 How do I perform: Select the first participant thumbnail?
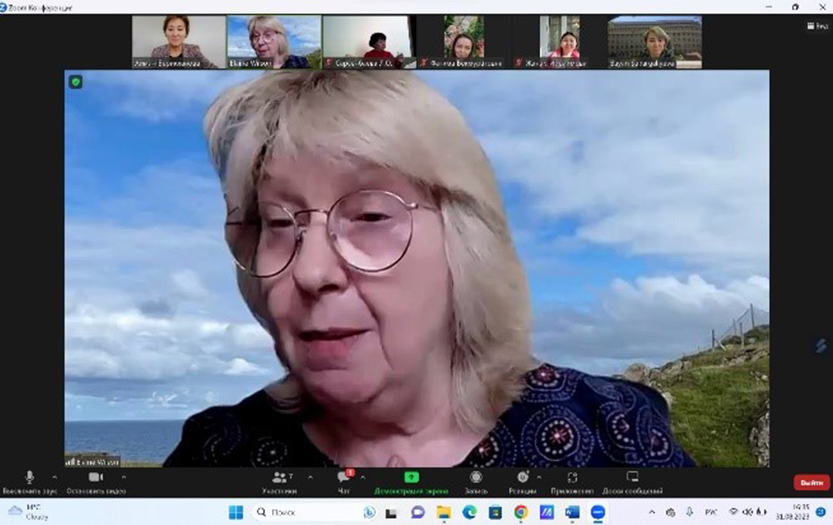click(178, 41)
